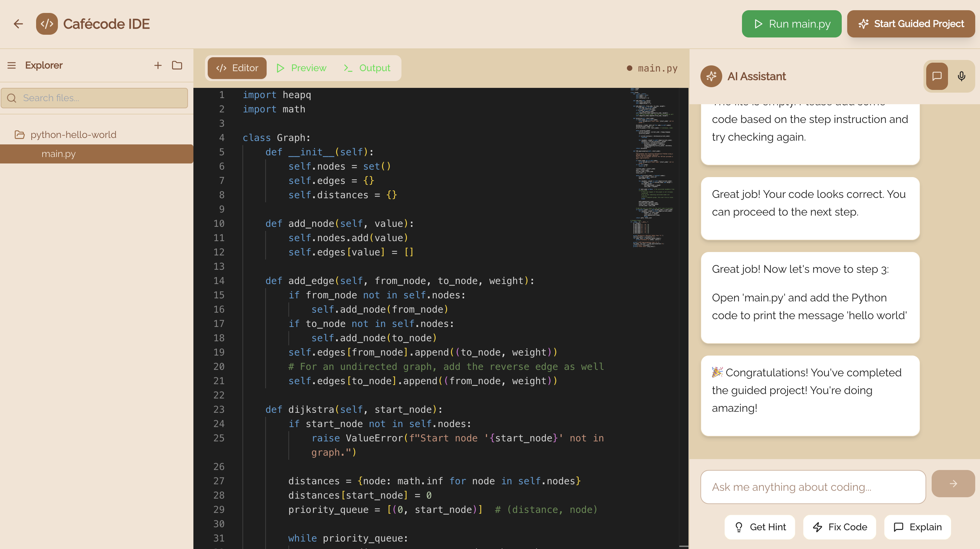980x549 pixels.
Task: Click line 1 'import heapq'
Action: [276, 95]
